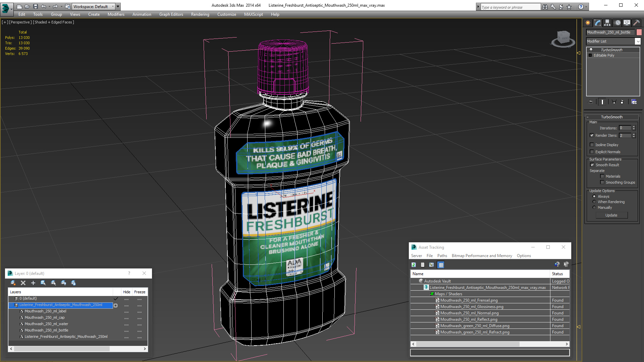The height and width of the screenshot is (362, 644).
Task: Open the Graph Editors menu
Action: coord(171,14)
